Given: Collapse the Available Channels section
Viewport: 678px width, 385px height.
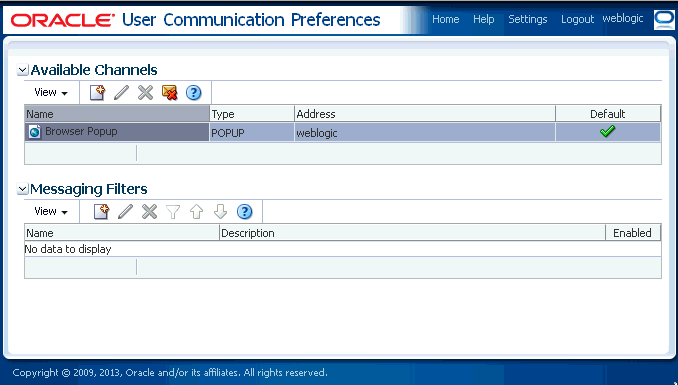Looking at the screenshot, I should click(x=22, y=70).
